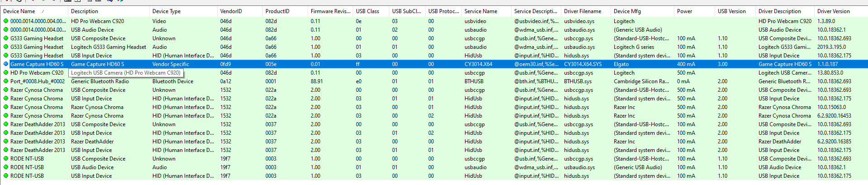Viewport: 868px width, 185px height.
Task: Click the Service Description column header
Action: (536, 11)
